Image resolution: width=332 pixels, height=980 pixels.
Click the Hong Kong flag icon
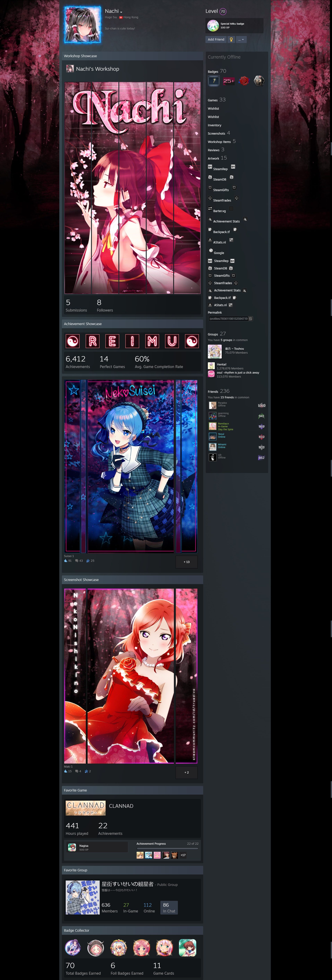click(x=121, y=17)
